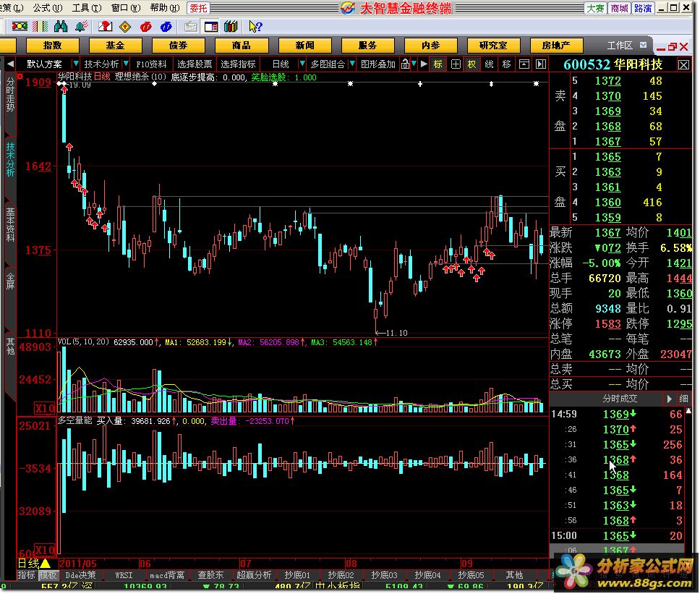Click the 债券 yellow button

[x=179, y=45]
